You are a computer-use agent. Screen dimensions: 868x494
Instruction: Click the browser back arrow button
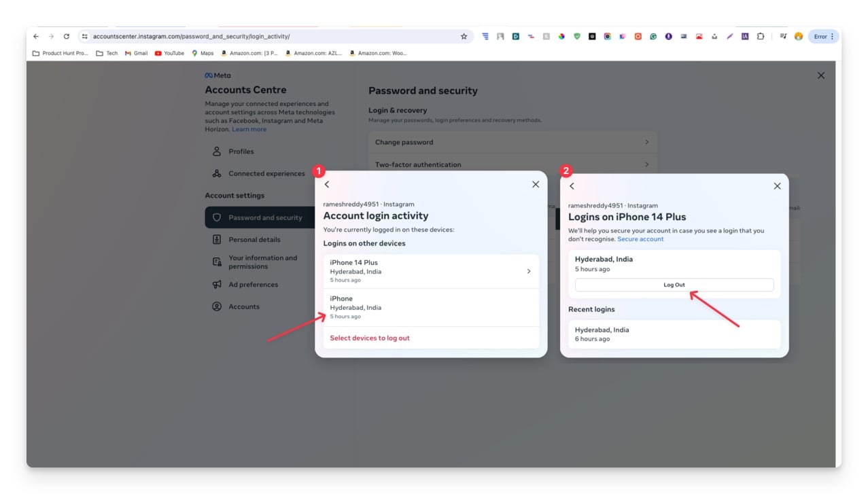(x=36, y=37)
